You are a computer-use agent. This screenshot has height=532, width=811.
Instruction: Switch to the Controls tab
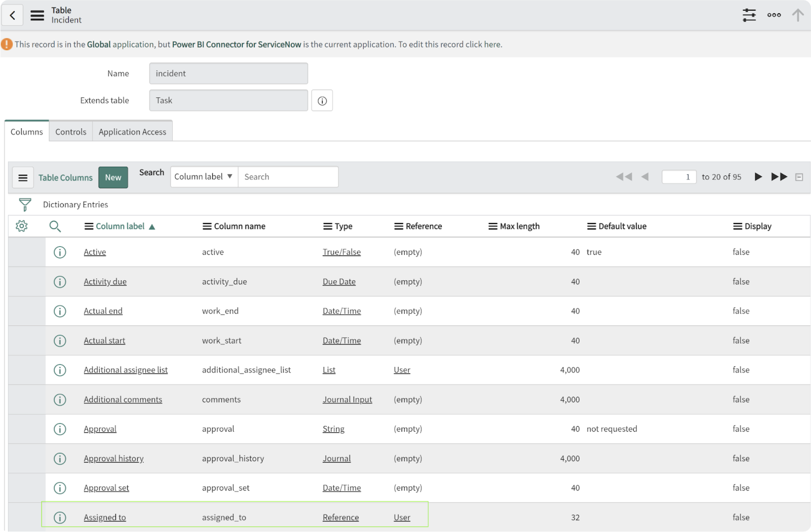point(70,131)
